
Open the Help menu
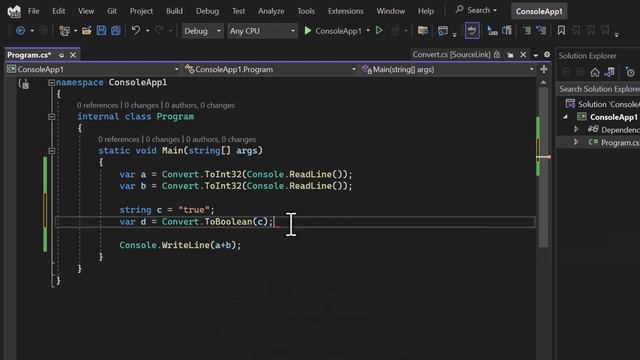[x=426, y=11]
